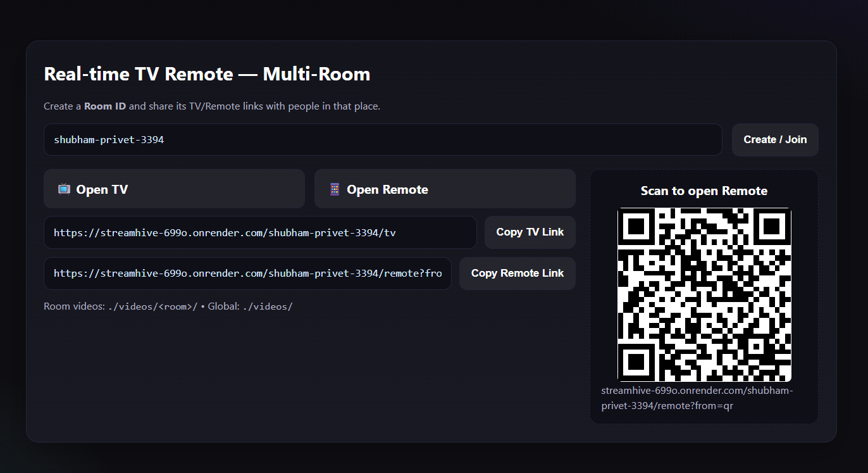Click the QR code image

[704, 294]
